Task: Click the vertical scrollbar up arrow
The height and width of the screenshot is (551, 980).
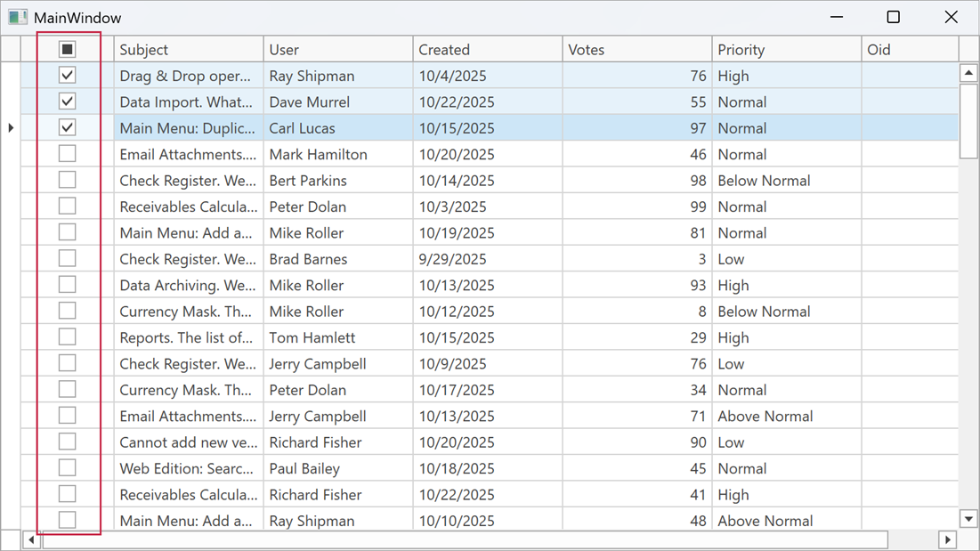Action: [x=968, y=72]
